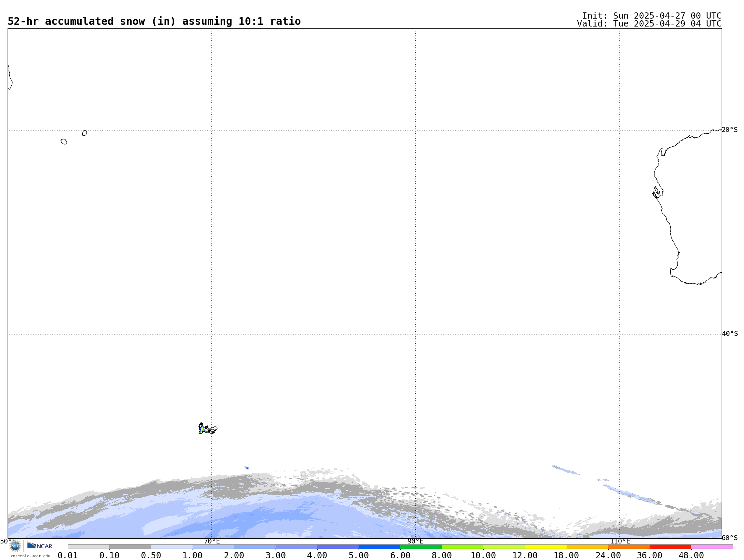744x560 pixels.
Task: Select the yellow 12.00 legend swatch
Action: 546,547
